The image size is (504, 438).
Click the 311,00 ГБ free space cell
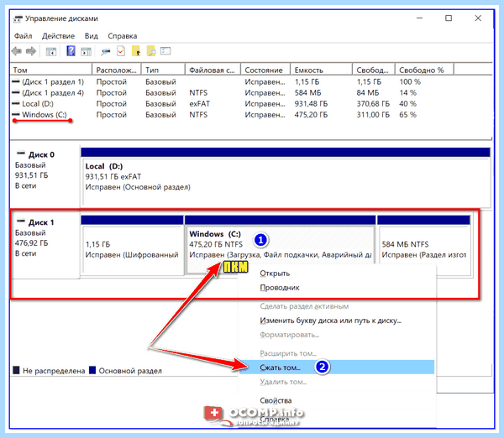[x=372, y=115]
